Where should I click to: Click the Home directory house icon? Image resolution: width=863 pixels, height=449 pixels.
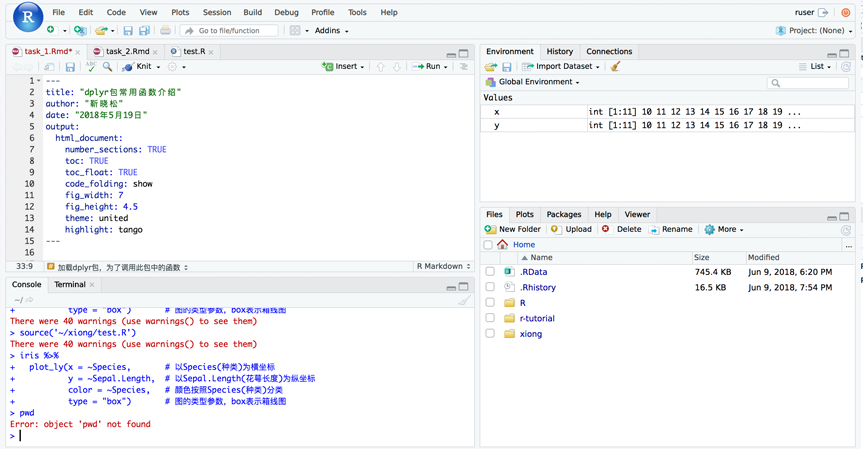click(502, 244)
